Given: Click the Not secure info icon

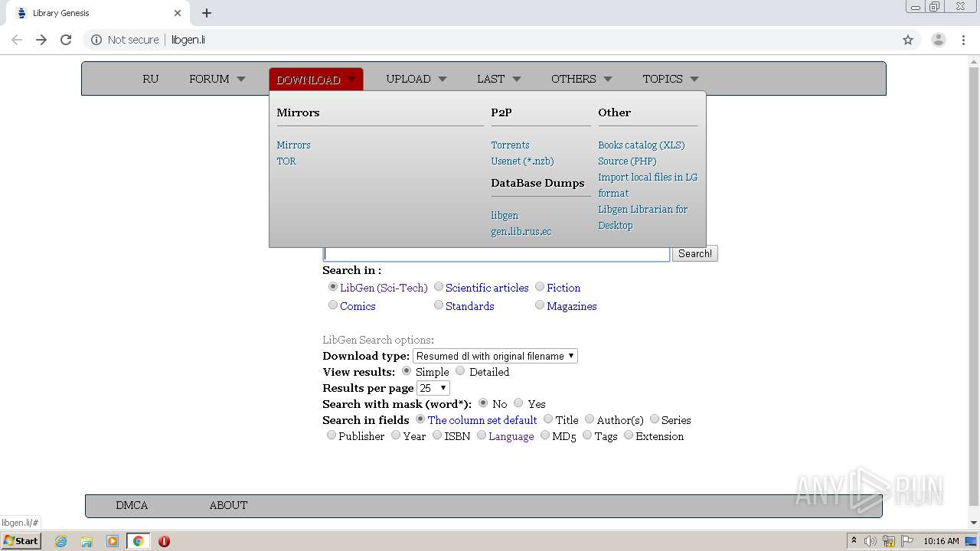Looking at the screenshot, I should tap(96, 40).
